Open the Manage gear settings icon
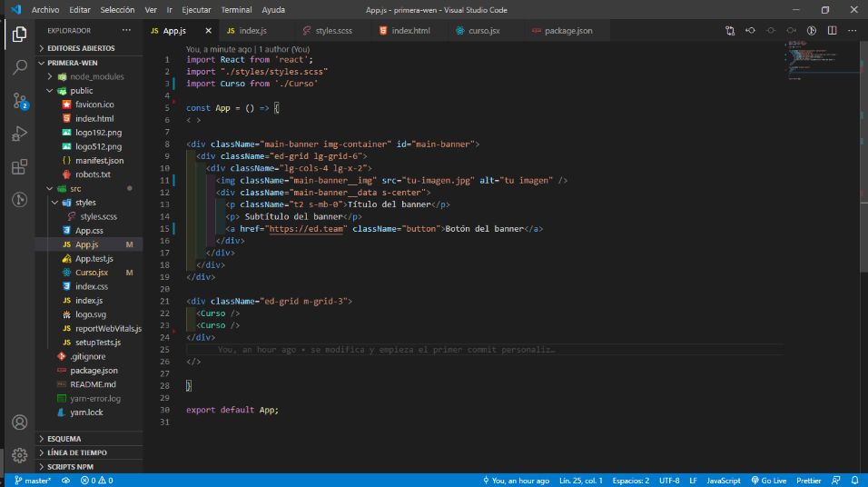The width and height of the screenshot is (868, 487). pos(19,455)
